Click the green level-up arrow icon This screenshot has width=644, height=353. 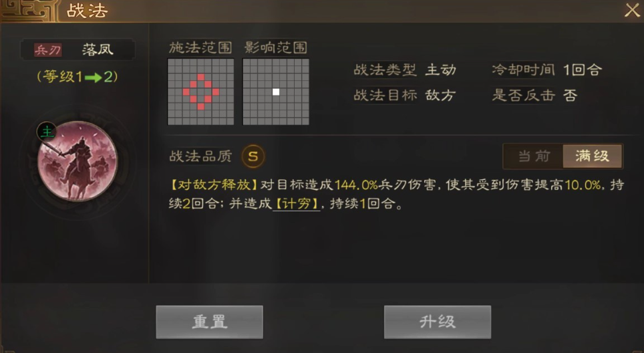94,78
